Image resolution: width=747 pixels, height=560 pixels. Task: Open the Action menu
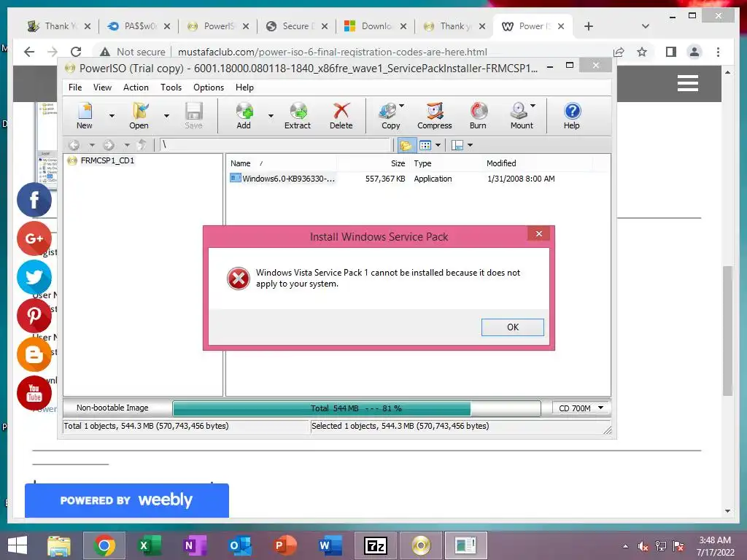pos(136,87)
